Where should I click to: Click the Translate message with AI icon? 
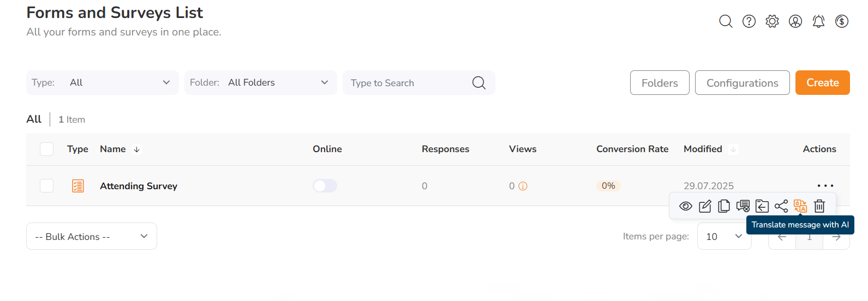pos(800,206)
